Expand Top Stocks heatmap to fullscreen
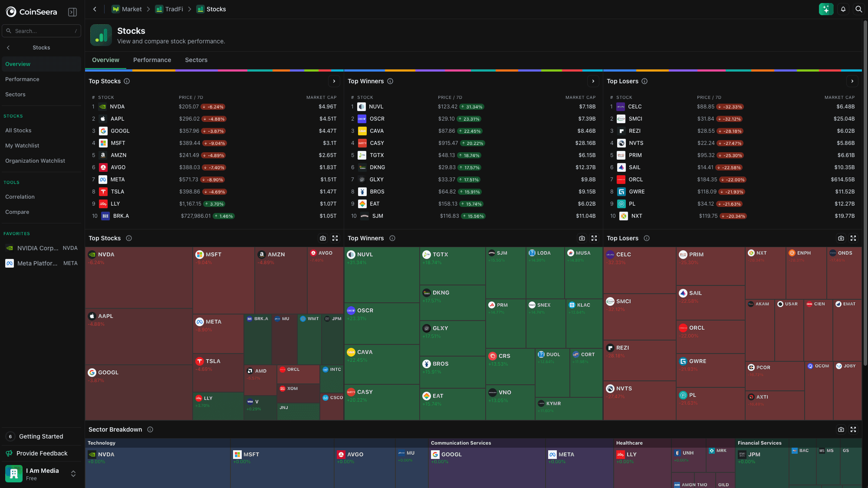 pyautogui.click(x=335, y=238)
